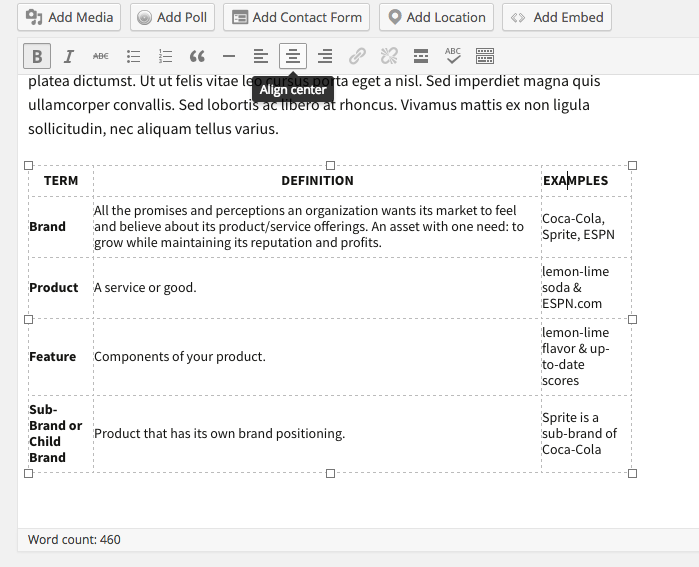Click Add Location button
The height and width of the screenshot is (567, 699).
pos(436,17)
